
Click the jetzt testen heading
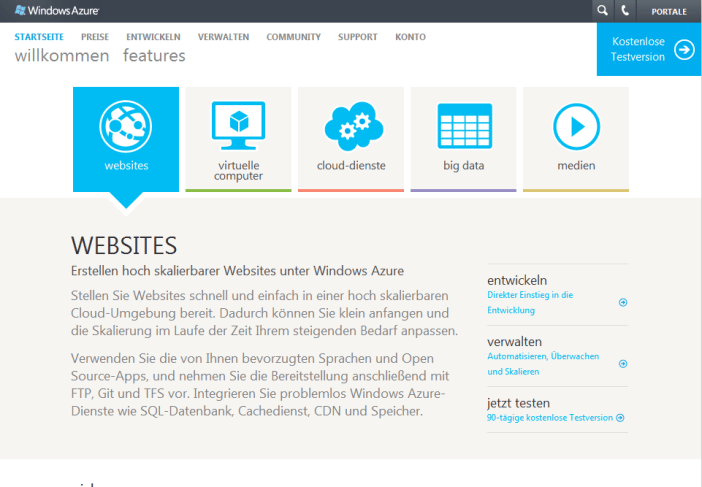[518, 403]
